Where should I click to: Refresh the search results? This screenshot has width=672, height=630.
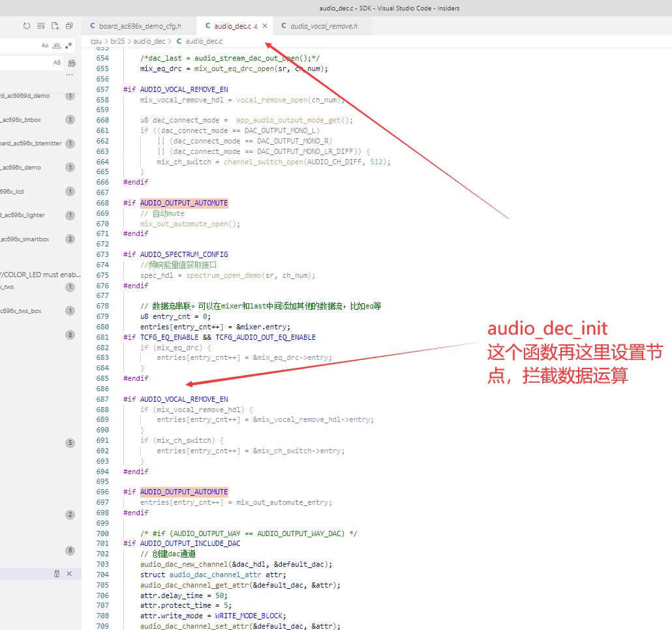[x=27, y=25]
